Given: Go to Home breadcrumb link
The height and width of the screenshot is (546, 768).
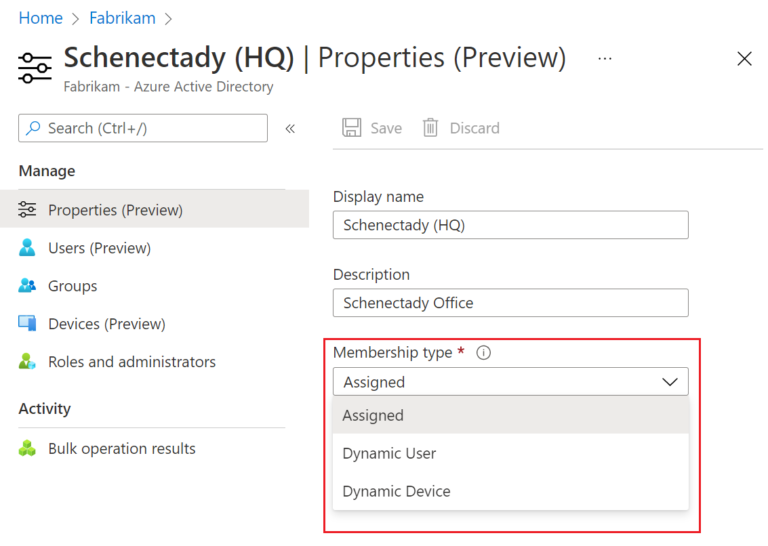Looking at the screenshot, I should pyautogui.click(x=40, y=18).
